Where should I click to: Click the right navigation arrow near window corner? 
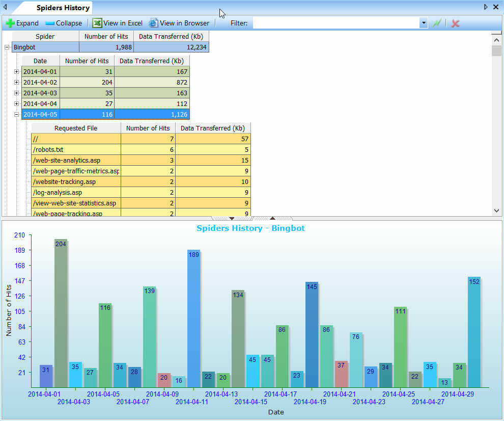[485, 7]
